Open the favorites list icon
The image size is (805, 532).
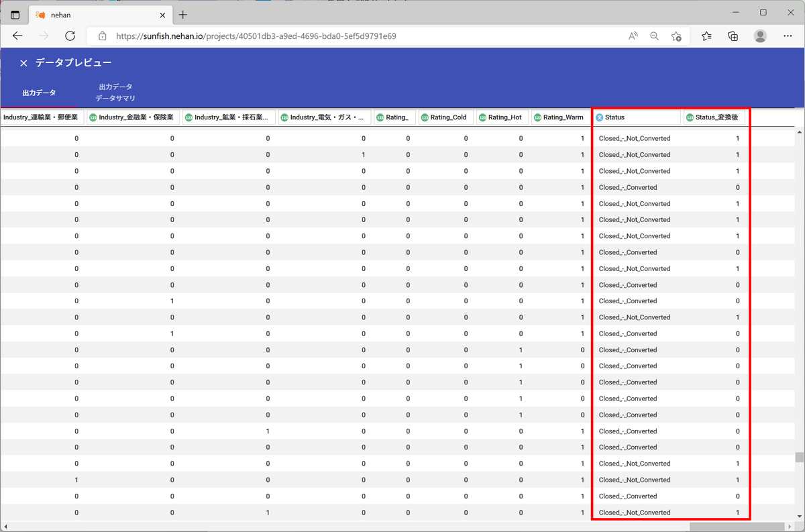click(706, 36)
